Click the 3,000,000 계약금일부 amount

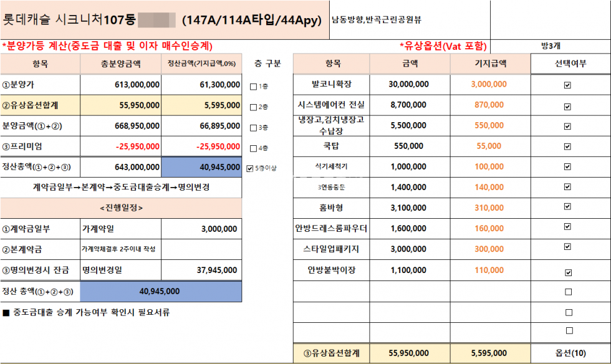tap(201, 229)
